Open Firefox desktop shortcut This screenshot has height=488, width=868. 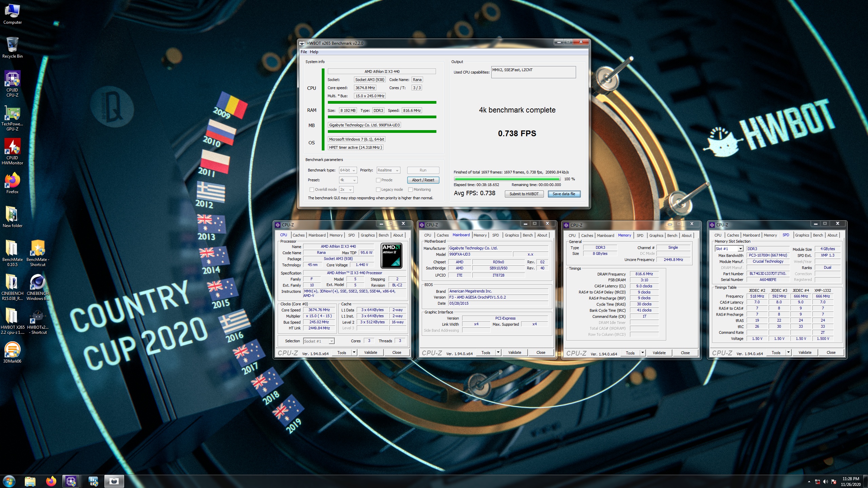tap(13, 183)
